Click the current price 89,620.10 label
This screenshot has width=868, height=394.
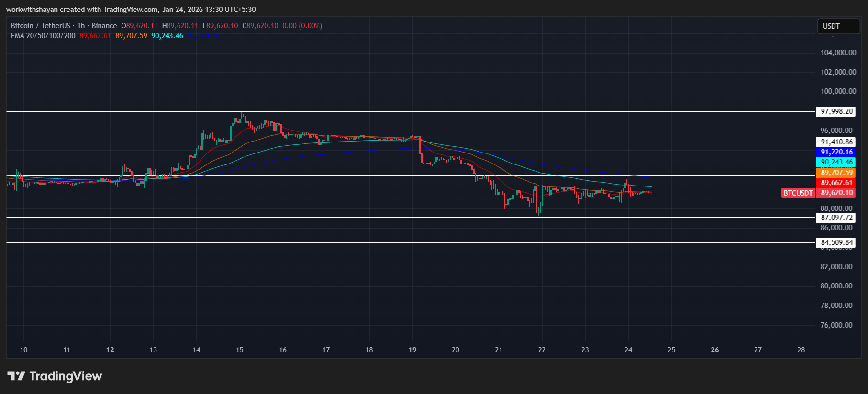pos(836,193)
